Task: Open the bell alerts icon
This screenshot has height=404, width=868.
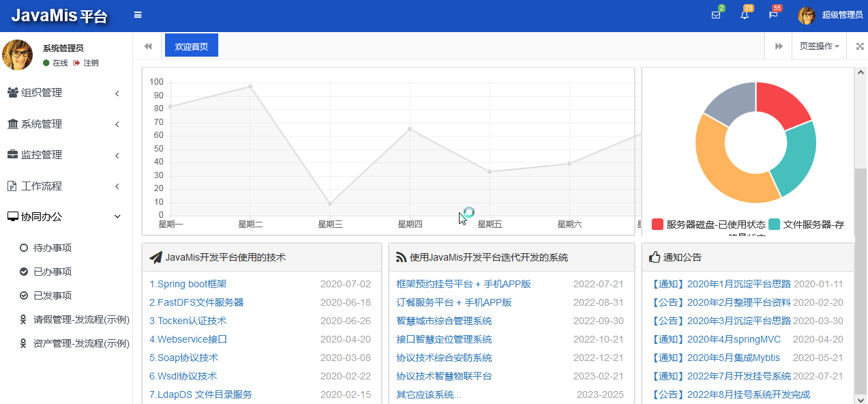Action: [745, 15]
